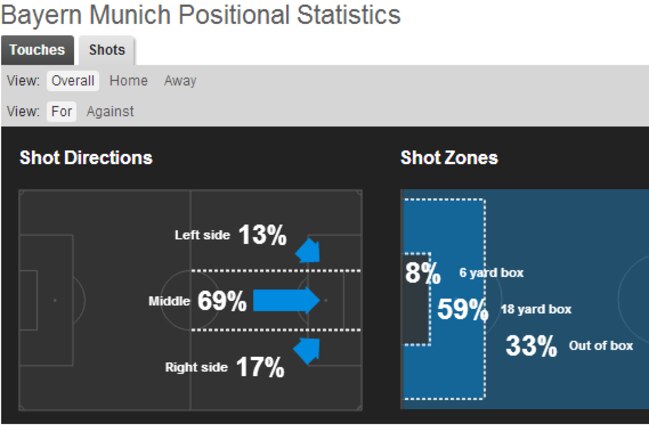This screenshot has width=649, height=432.
Task: Click the 69% middle percentage
Action: 222,300
